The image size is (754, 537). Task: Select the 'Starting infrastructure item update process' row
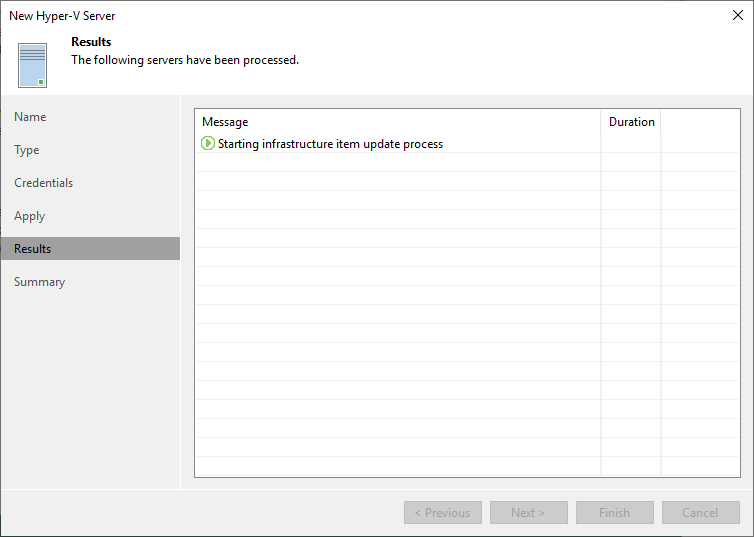click(x=467, y=144)
